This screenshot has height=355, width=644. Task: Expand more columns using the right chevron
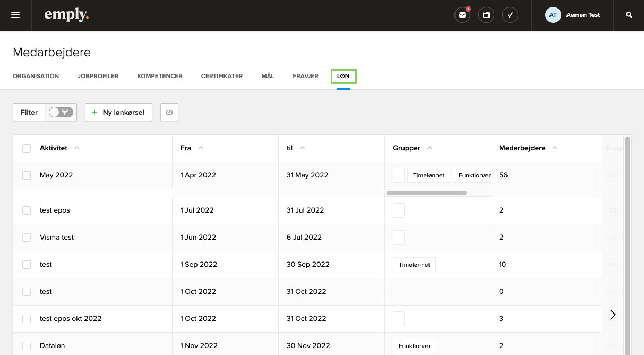coord(613,315)
